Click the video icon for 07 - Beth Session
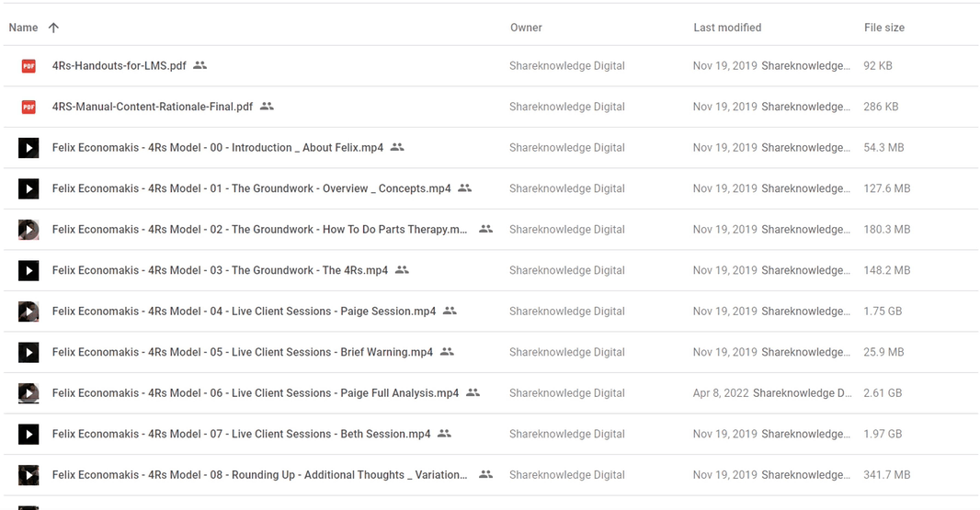This screenshot has height=510, width=980. point(28,435)
